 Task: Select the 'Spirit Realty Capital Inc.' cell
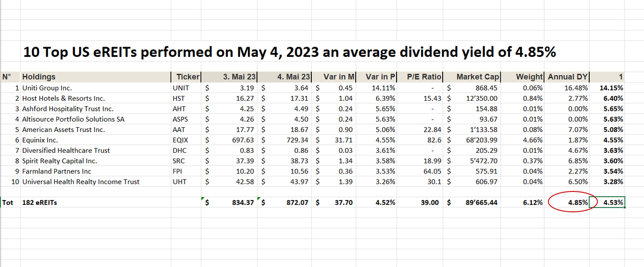[x=96, y=161]
